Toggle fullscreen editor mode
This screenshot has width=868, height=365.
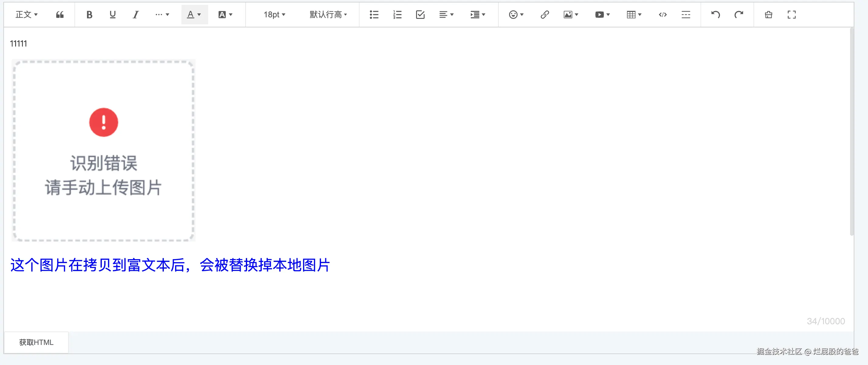791,15
